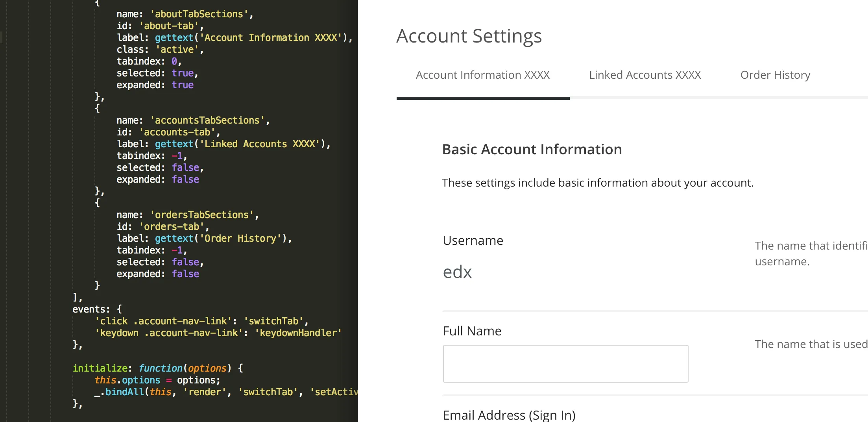
Task: Open the Account Information XXXX tab
Action: click(x=482, y=75)
